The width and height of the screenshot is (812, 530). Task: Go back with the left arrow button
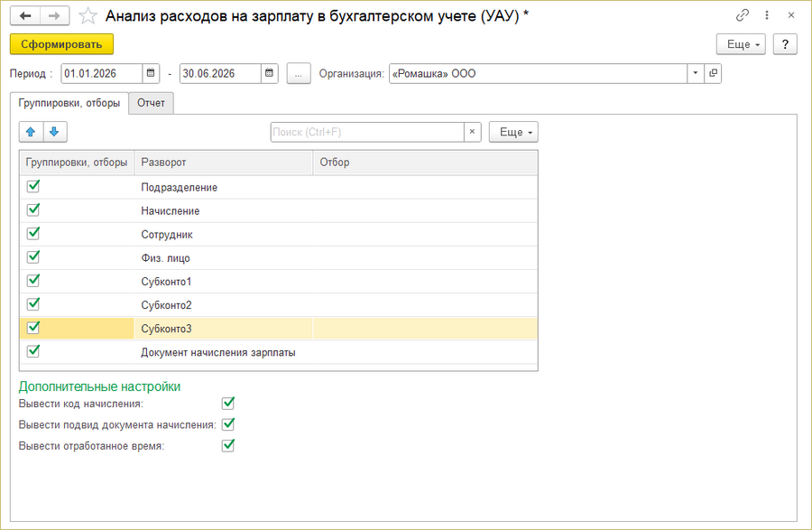pyautogui.click(x=25, y=16)
